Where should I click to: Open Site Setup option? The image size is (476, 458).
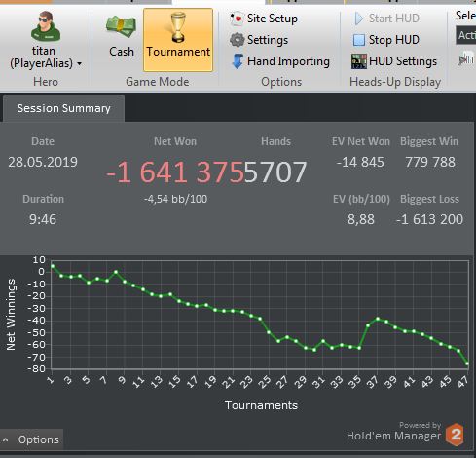(264, 19)
